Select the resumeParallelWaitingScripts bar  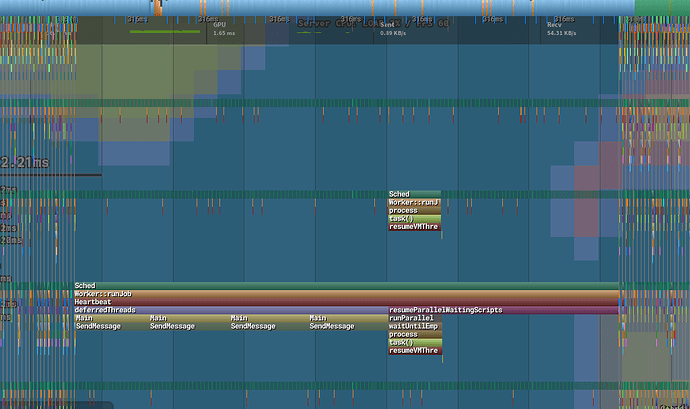(x=503, y=310)
